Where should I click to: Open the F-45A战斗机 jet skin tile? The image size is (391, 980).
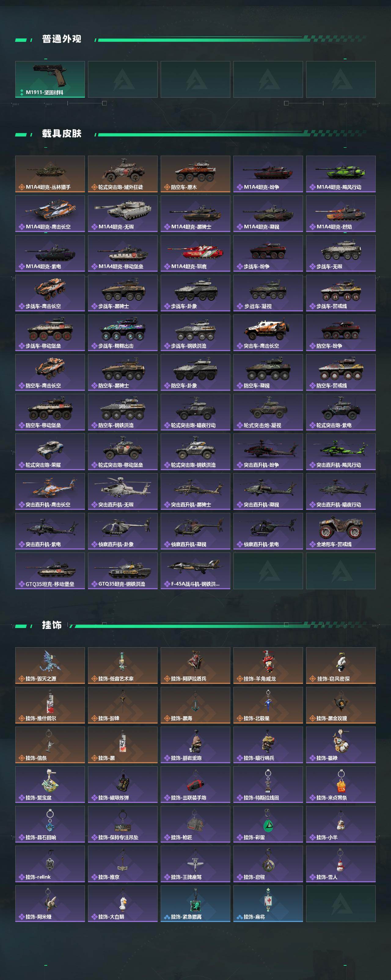tap(195, 571)
